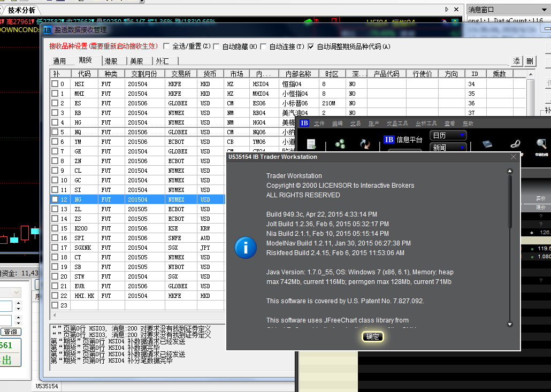Open the market scanner magnifier icon
Image resolution: width=551 pixels, height=392 pixels.
coord(541,143)
